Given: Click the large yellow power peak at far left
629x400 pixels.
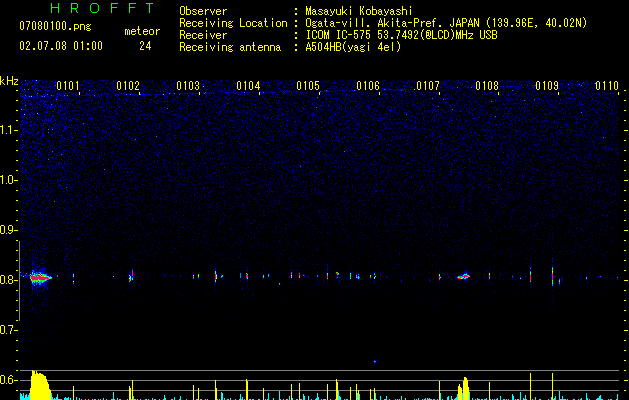Looking at the screenshot, I should coord(40,385).
